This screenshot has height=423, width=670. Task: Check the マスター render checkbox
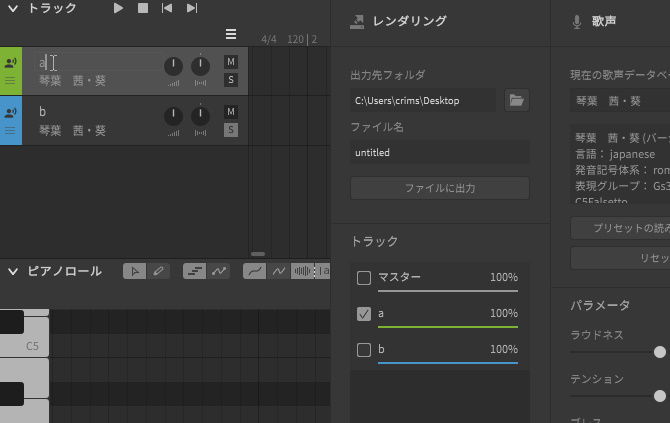364,278
